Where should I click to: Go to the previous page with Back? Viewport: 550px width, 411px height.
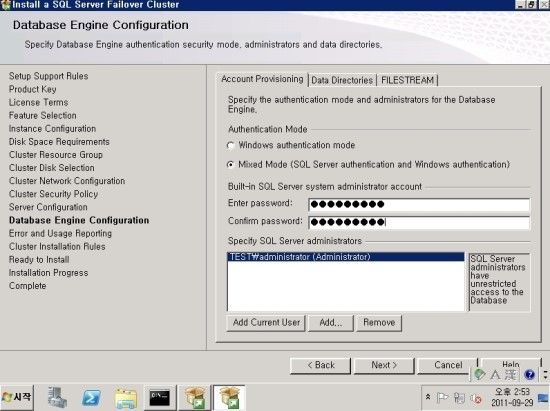[x=321, y=365]
